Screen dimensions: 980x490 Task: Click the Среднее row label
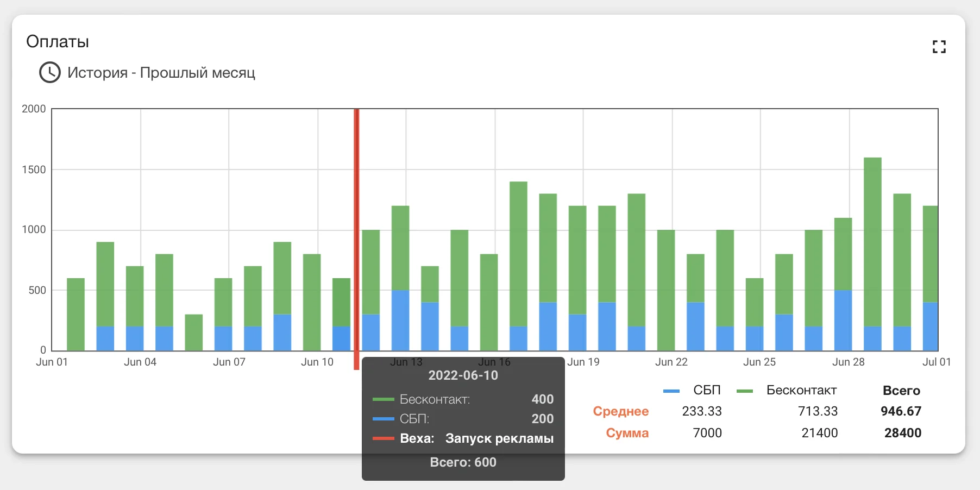pos(620,411)
